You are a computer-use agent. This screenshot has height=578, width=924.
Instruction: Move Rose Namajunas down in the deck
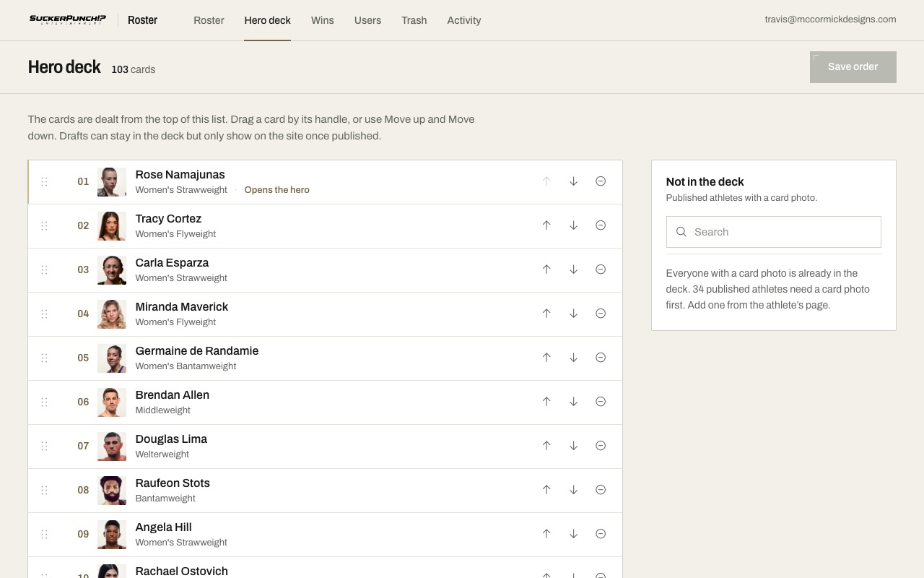click(x=573, y=181)
